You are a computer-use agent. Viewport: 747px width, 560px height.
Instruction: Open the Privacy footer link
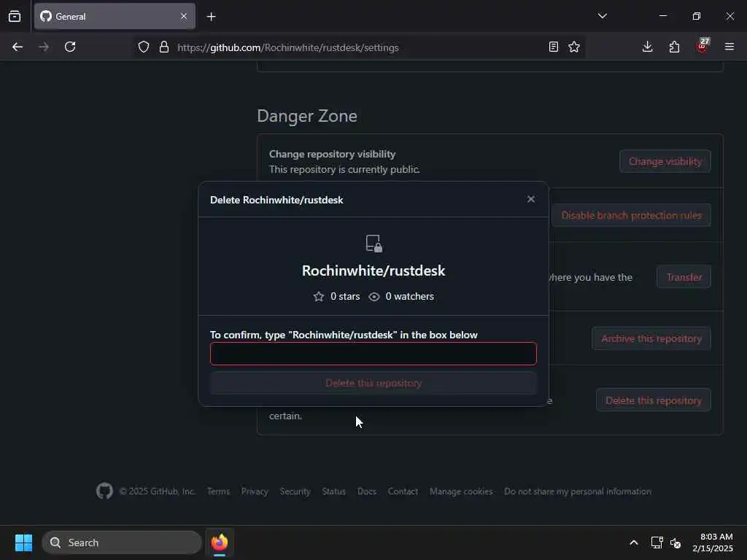tap(255, 491)
